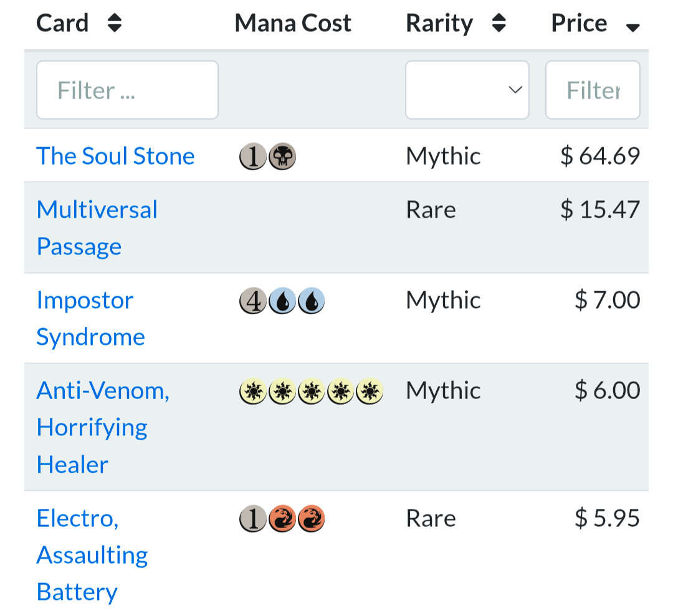Click the black skull mana symbol for The Soul Stone
Image resolution: width=673 pixels, height=616 pixels.
point(282,156)
